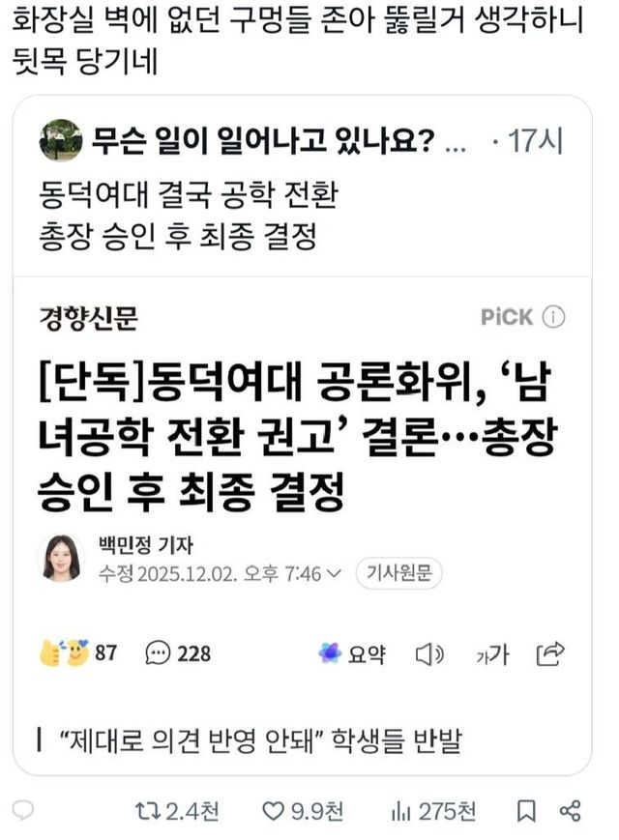Image resolution: width=619 pixels, height=840 pixels.
Task: Open the article headline about 동덕여대 공론화위
Action: [298, 437]
